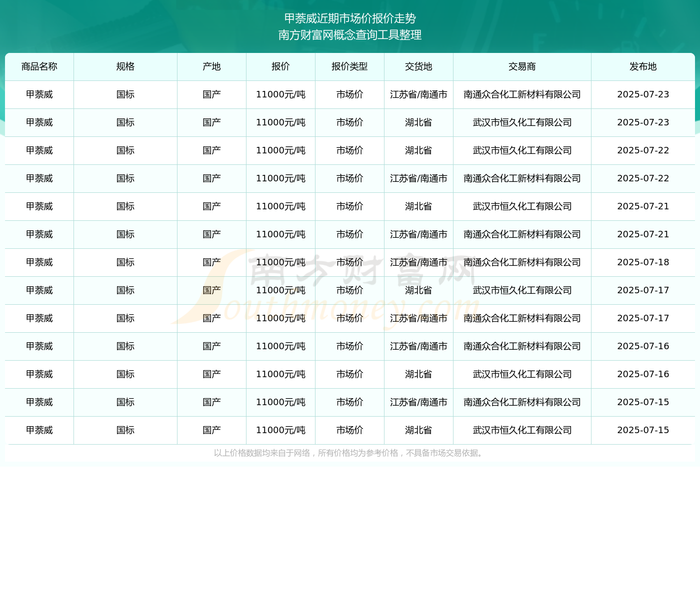Click date 2025-07-23 in the 武汉市恒久 row
The image size is (700, 602).
coord(643,122)
